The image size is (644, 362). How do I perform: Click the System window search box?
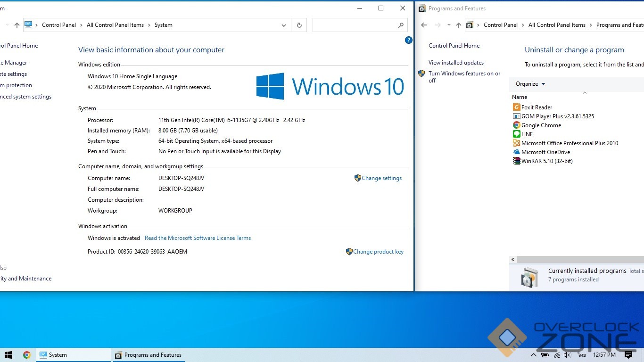(355, 25)
